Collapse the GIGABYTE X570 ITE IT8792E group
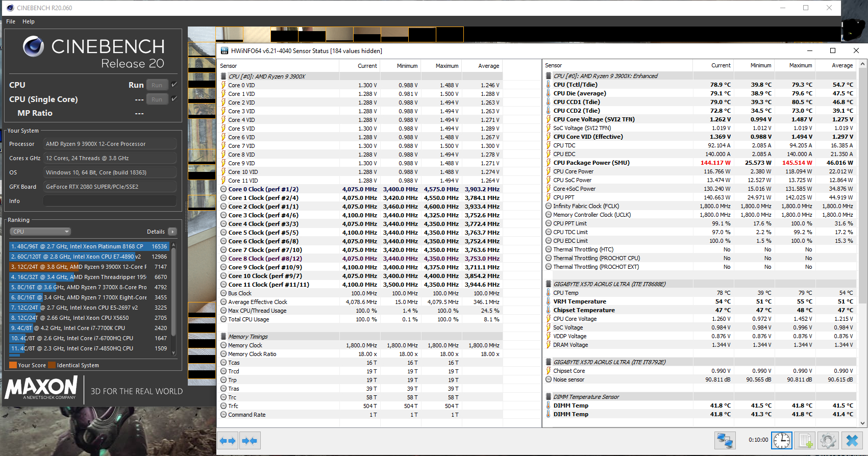 point(549,362)
